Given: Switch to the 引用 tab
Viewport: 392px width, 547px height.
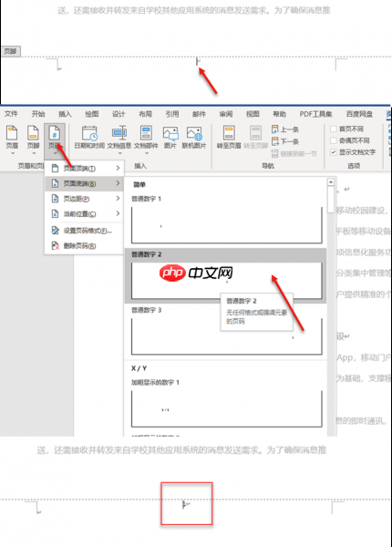Looking at the screenshot, I should (x=172, y=114).
